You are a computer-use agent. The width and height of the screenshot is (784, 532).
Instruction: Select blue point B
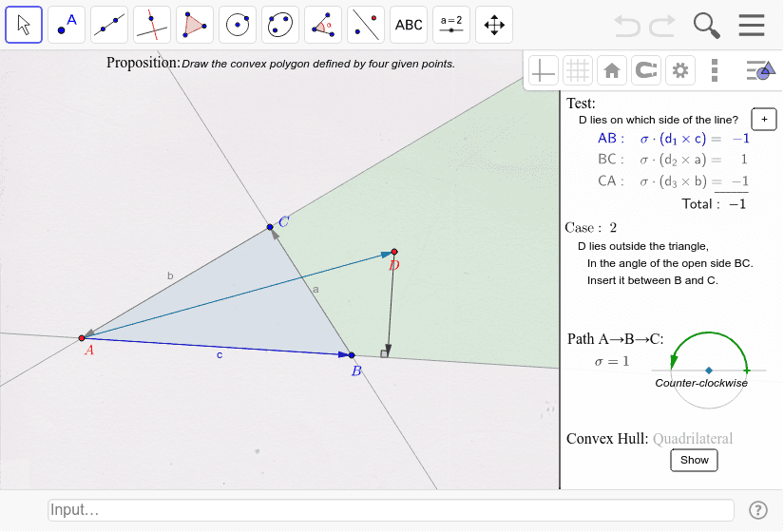[x=352, y=355]
